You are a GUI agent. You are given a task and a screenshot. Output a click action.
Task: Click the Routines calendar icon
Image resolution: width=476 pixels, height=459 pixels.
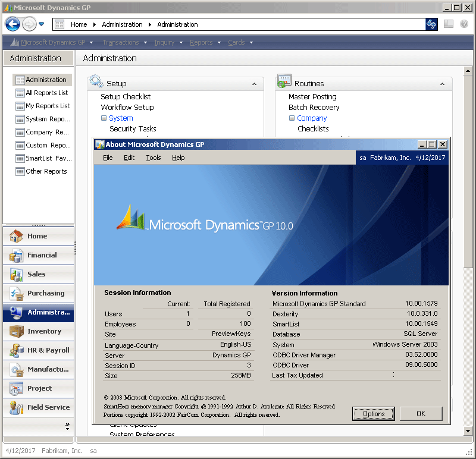click(284, 81)
